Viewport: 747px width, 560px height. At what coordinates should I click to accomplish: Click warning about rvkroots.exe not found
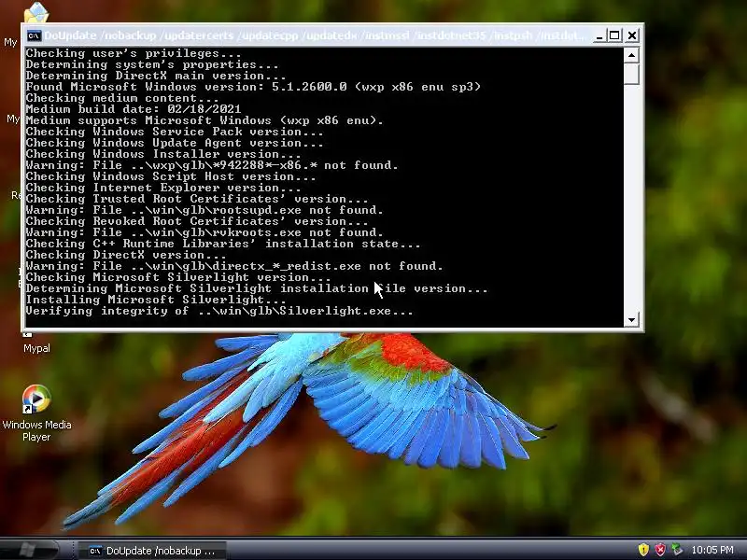click(204, 232)
